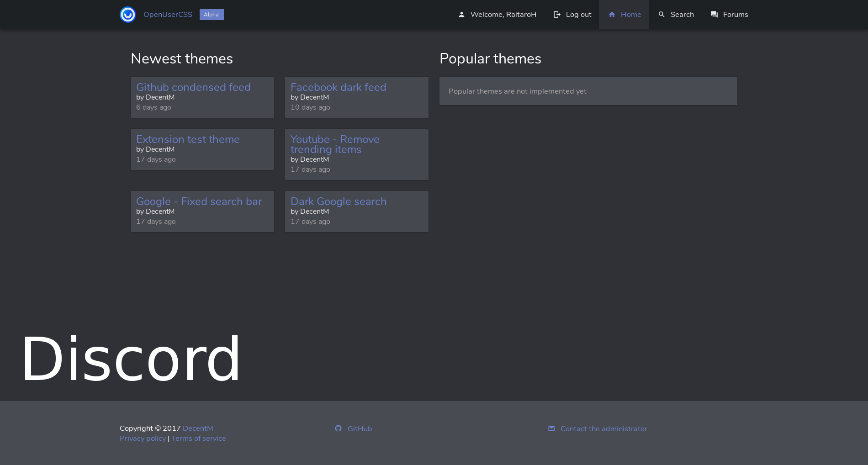Open Github condensed feed theme
This screenshot has width=868, height=465.
(x=193, y=87)
